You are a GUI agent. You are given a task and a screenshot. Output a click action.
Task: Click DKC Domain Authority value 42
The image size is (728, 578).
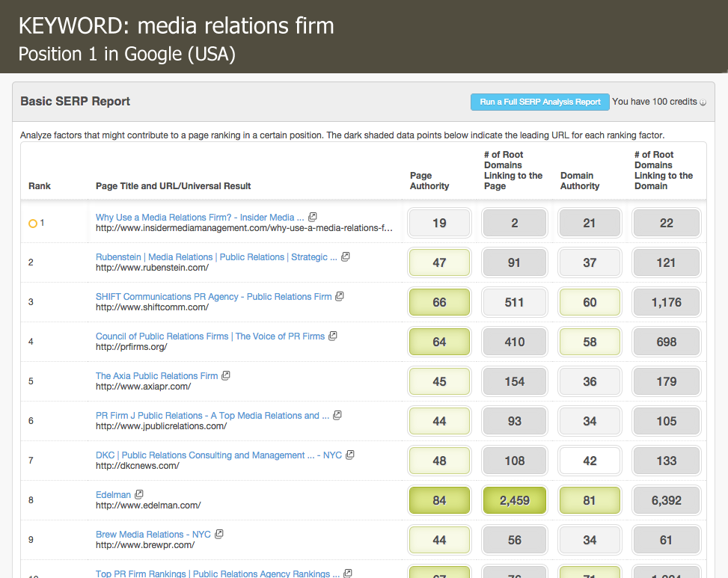pyautogui.click(x=590, y=461)
